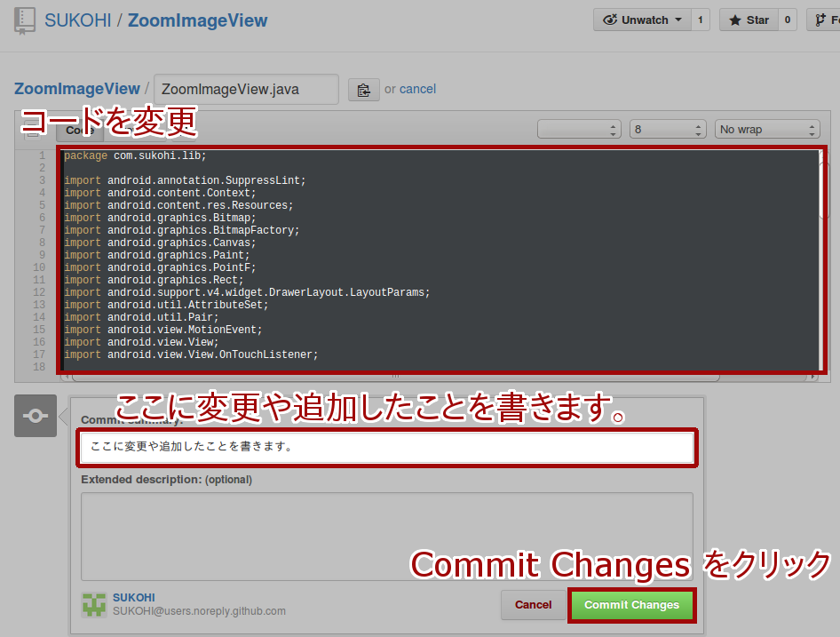Click the cancel link next to the filename
This screenshot has width=840, height=637.
(x=417, y=89)
